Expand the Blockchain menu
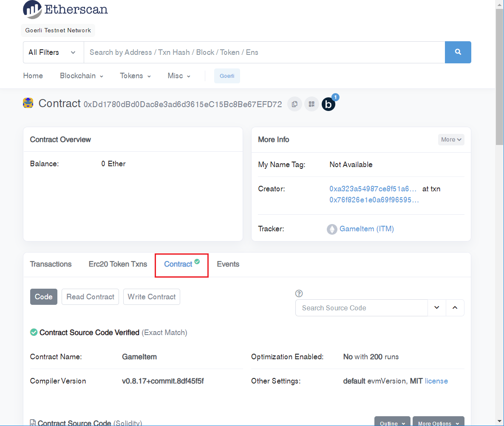The image size is (504, 426). point(82,76)
